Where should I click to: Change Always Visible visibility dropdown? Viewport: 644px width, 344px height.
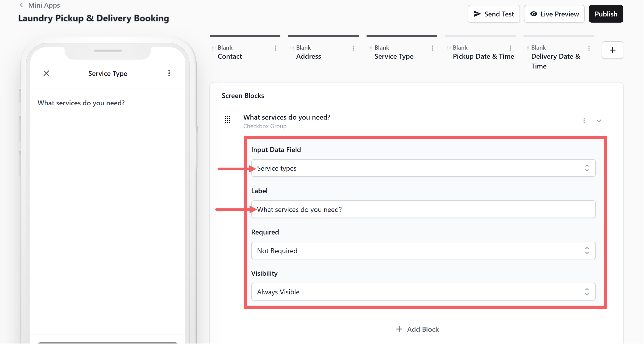point(423,292)
